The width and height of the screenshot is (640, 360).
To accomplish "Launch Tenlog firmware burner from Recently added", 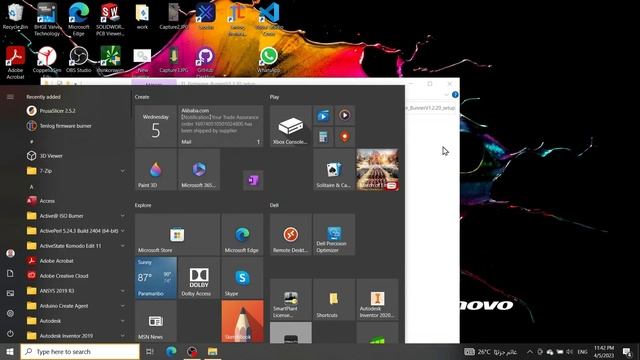I will [76, 126].
